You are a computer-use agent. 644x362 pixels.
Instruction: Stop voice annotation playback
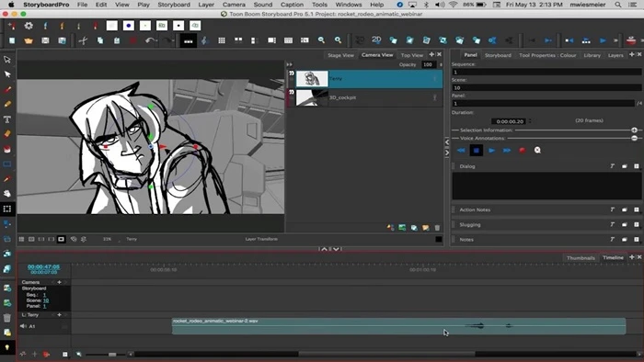(477, 151)
